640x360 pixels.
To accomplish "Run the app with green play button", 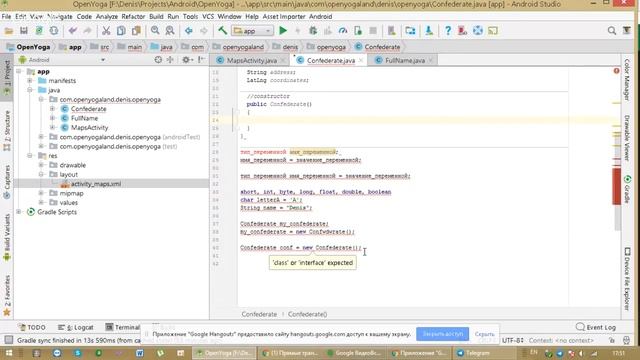I will (x=283, y=31).
